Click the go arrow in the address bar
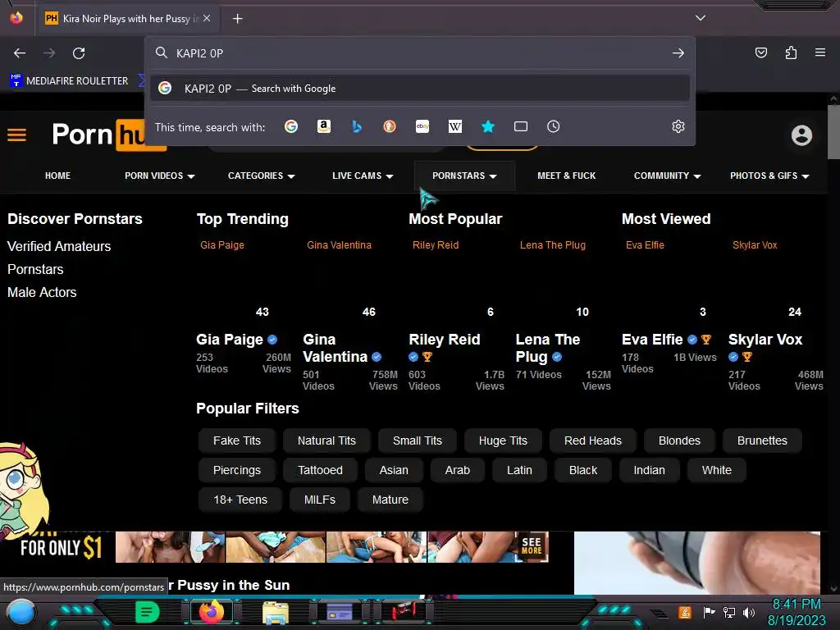Screen dimensions: 840x630 tap(678, 53)
